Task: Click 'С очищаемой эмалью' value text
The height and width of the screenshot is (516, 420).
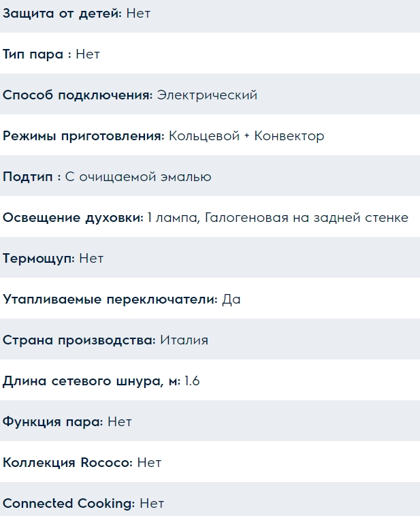Action: pyautogui.click(x=138, y=177)
